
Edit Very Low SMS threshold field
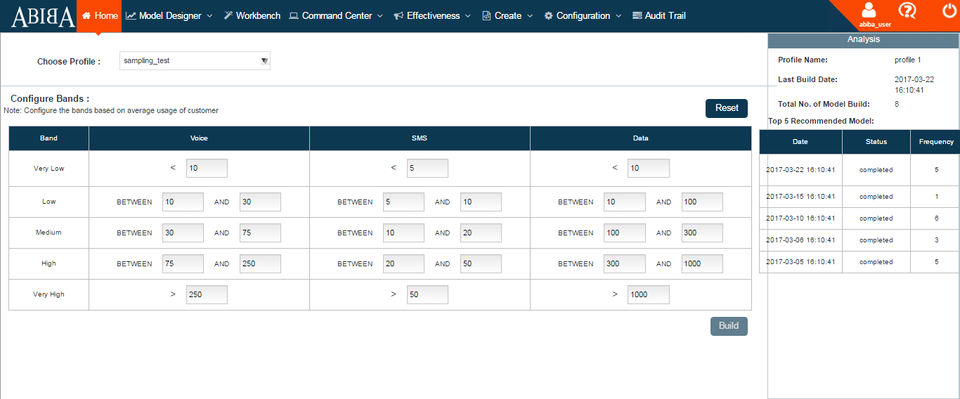(x=427, y=168)
